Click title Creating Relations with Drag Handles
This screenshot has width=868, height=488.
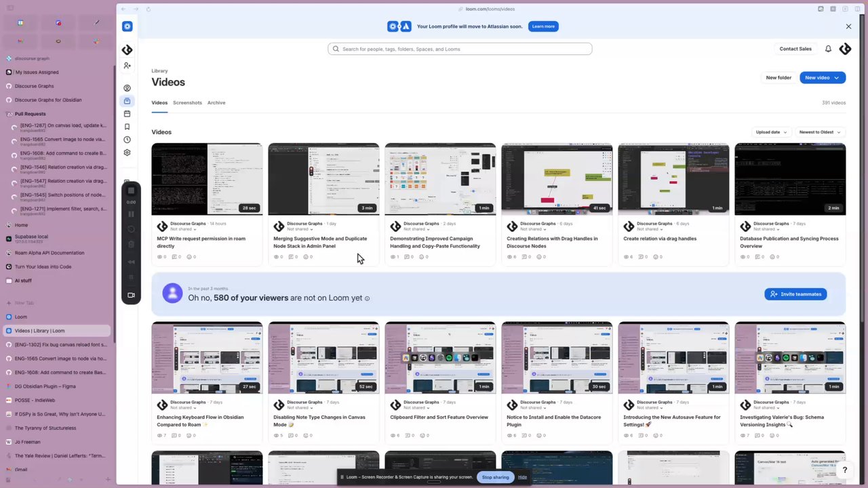pyautogui.click(x=552, y=242)
